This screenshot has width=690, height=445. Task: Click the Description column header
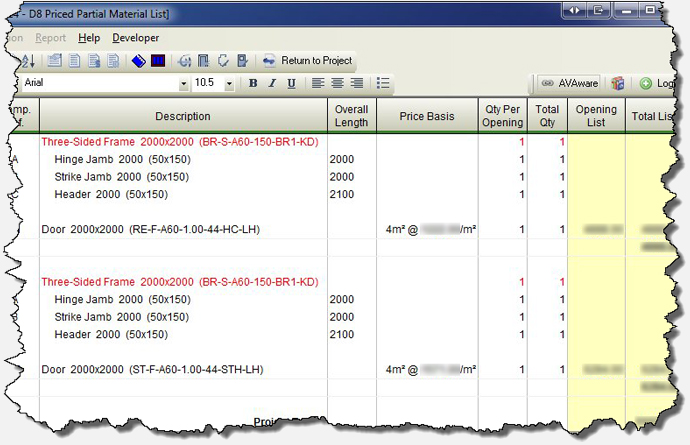[183, 116]
